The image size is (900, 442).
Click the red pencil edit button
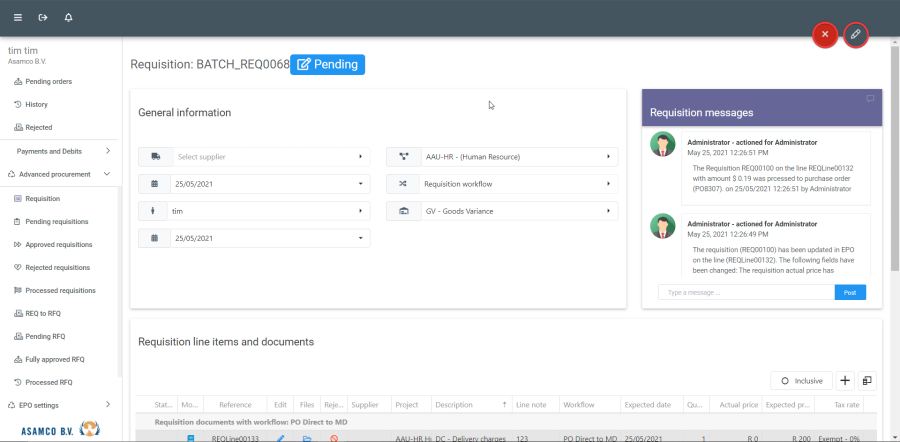pos(855,35)
